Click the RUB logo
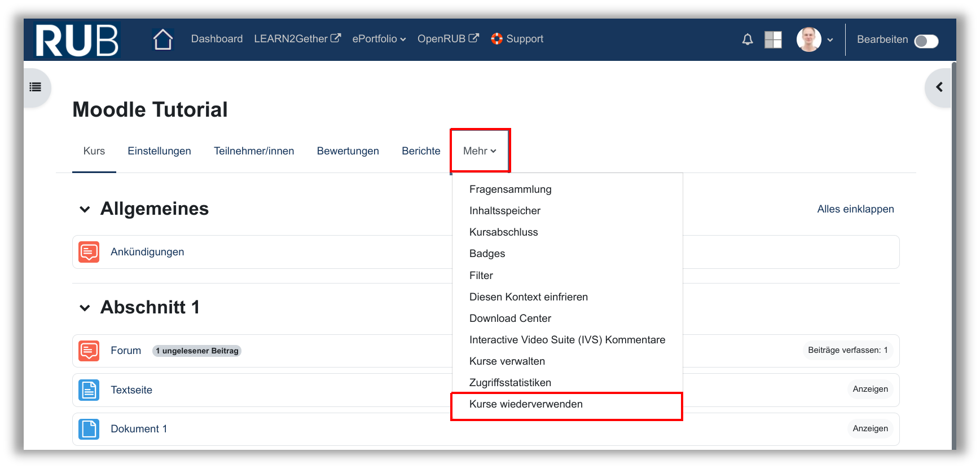This screenshot has width=980, height=469. click(77, 40)
